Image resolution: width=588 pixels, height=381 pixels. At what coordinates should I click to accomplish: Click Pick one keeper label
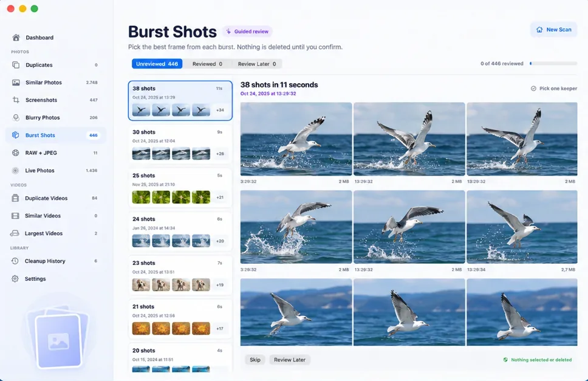pyautogui.click(x=558, y=89)
